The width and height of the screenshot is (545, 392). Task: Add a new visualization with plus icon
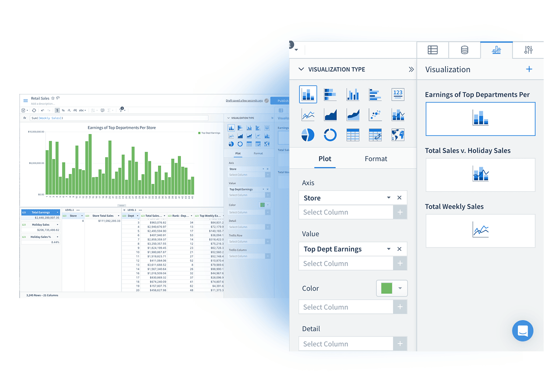click(x=529, y=69)
